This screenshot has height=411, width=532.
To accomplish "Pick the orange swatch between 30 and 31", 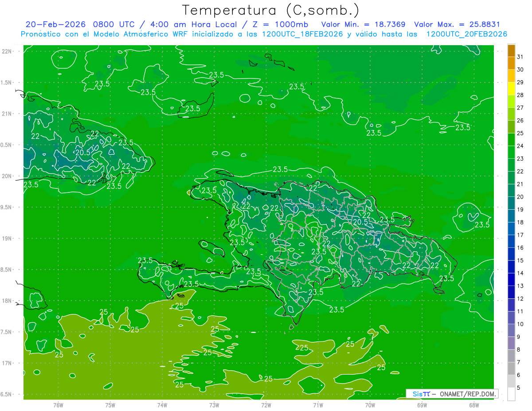I will (511, 63).
